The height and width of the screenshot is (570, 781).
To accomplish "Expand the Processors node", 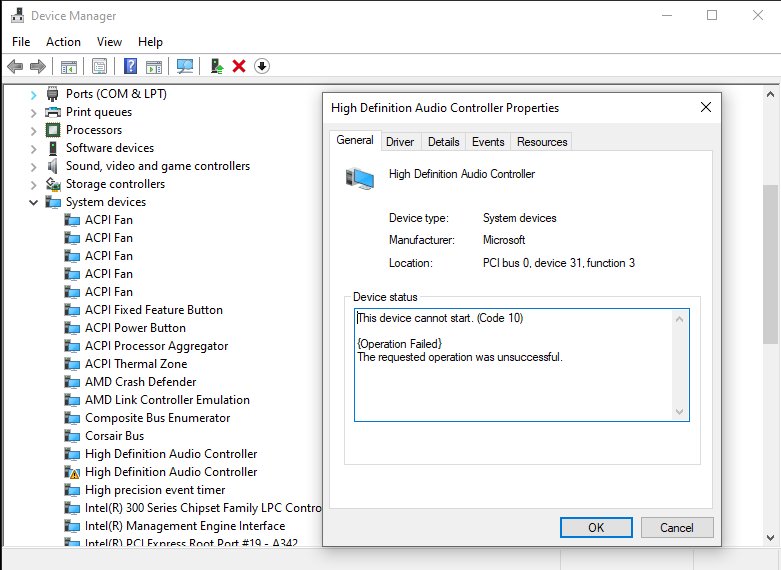I will (33, 131).
